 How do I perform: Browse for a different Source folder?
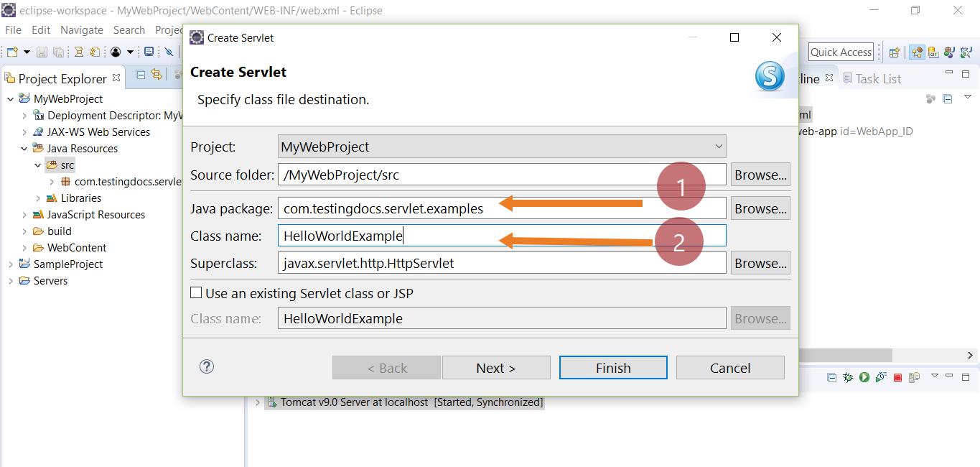pyautogui.click(x=760, y=174)
